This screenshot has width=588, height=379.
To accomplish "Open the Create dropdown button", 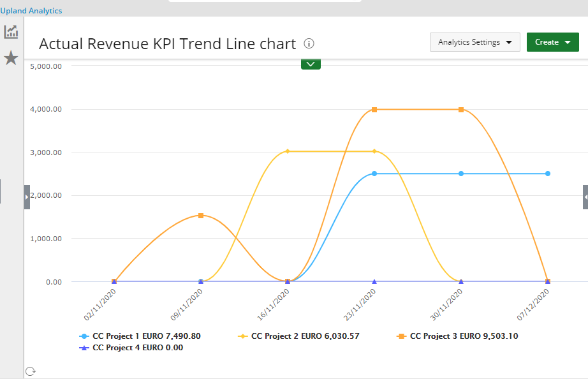I will point(552,42).
